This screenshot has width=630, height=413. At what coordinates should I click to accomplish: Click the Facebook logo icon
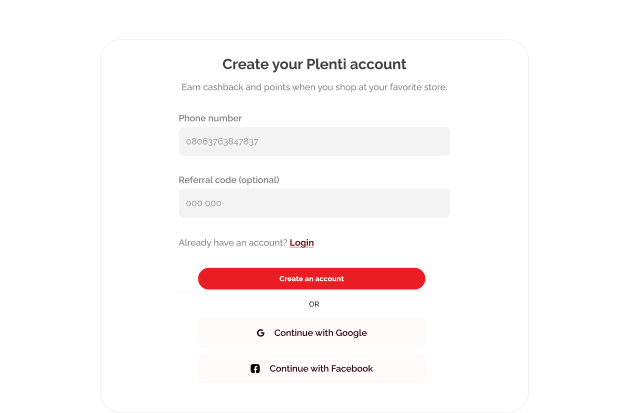click(x=255, y=368)
